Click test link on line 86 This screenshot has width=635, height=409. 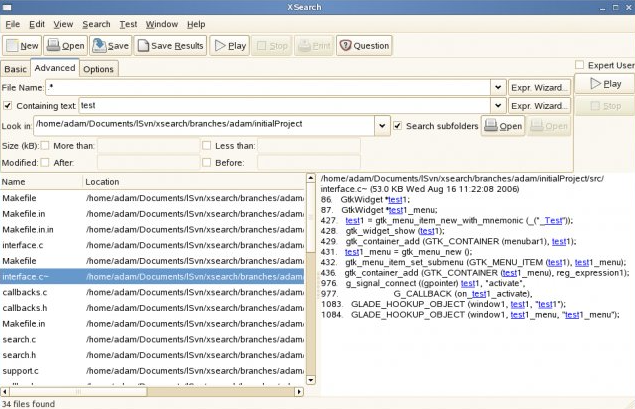click(395, 200)
